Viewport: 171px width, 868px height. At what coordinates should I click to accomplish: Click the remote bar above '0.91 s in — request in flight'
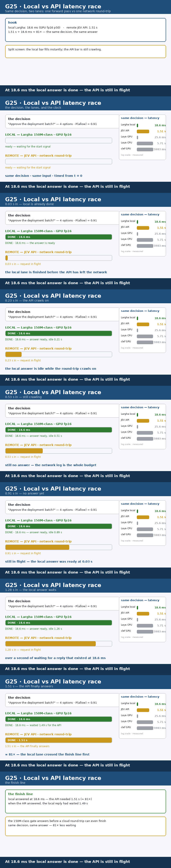pyautogui.click(x=58, y=547)
